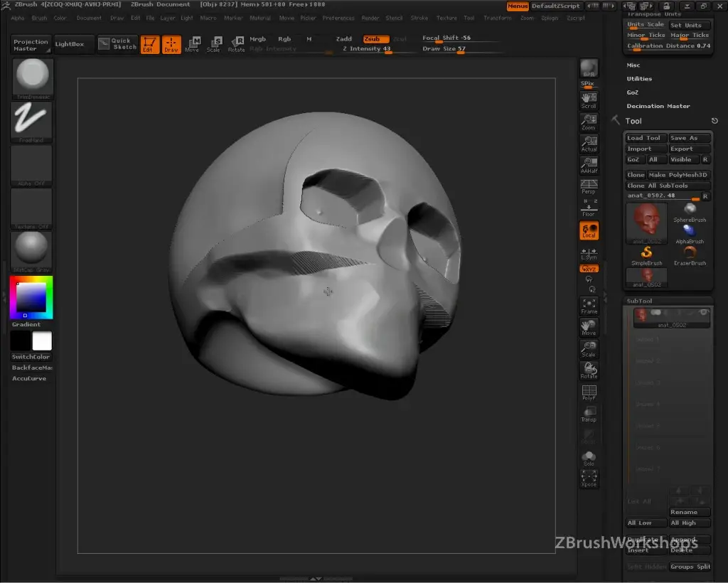Select the EraserBrush tool icon

[x=689, y=254]
